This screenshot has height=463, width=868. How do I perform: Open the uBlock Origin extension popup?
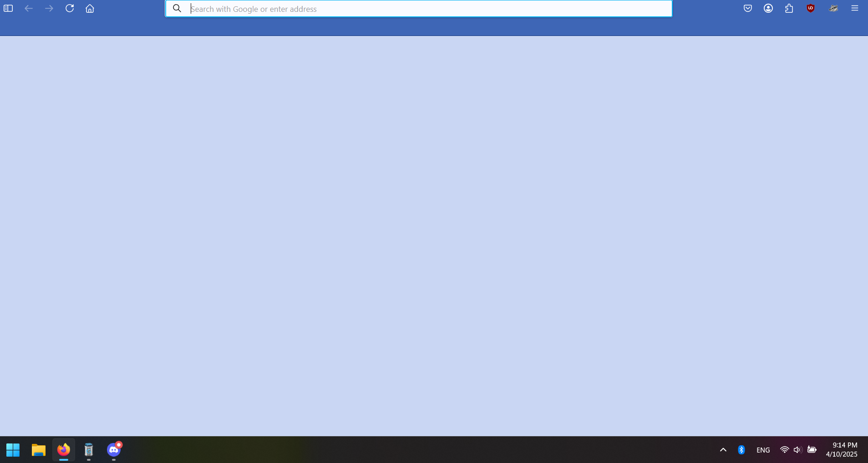(811, 9)
